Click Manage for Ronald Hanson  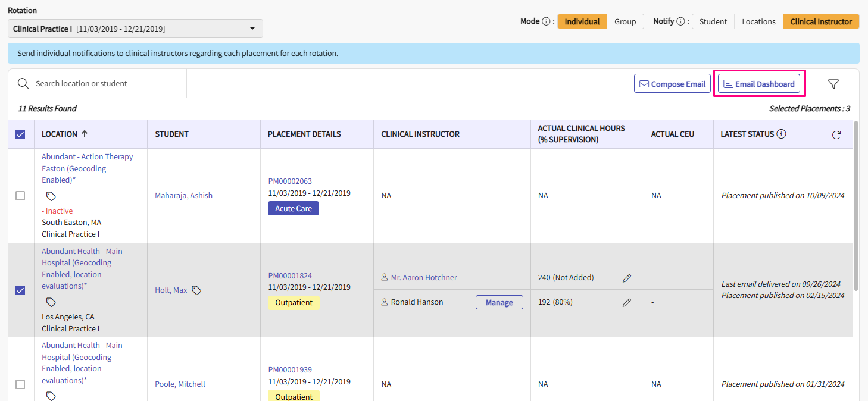coord(499,302)
